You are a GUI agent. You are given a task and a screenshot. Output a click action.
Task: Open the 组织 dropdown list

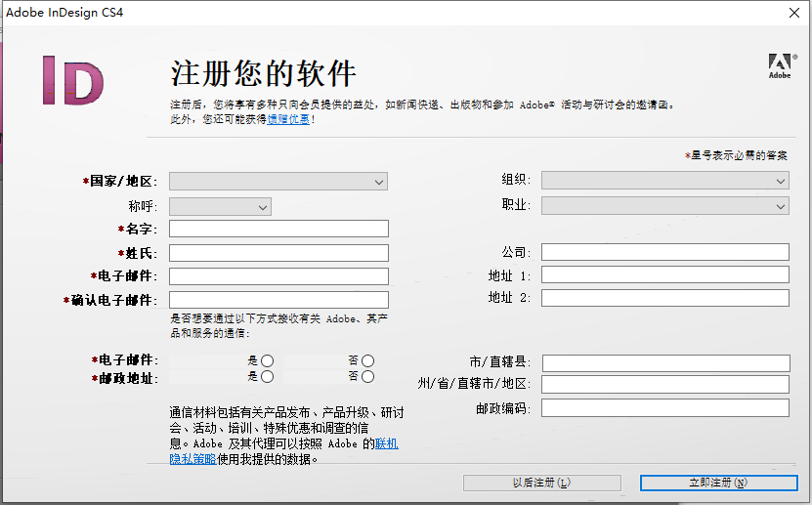tap(664, 181)
